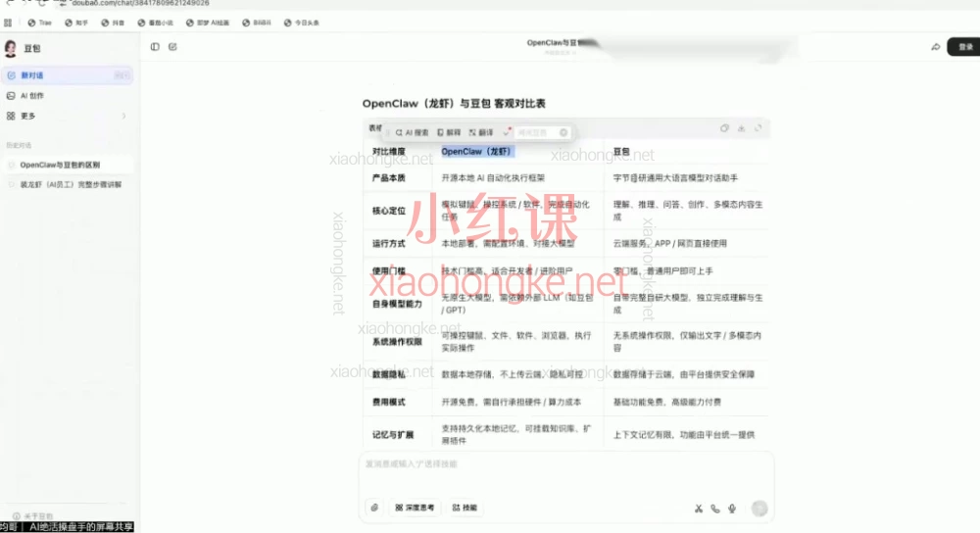Screen dimensions: 980x533
Task: Click the 费用模式 row label
Action: tap(389, 402)
